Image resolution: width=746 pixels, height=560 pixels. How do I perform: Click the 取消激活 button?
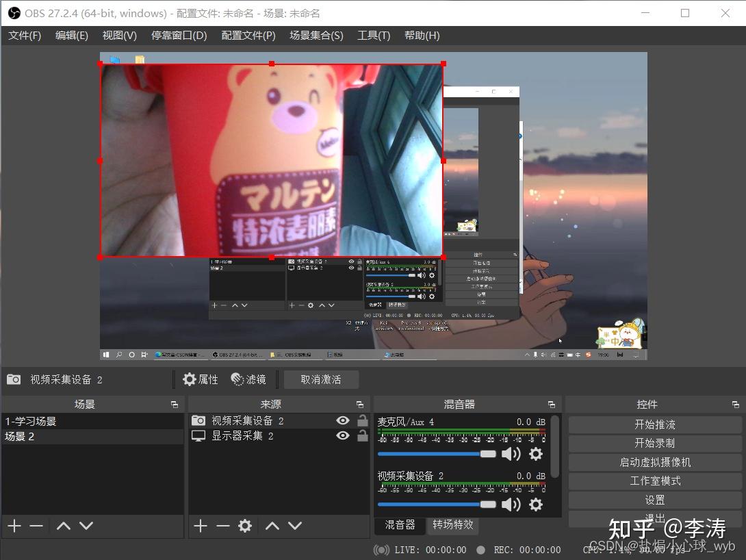tap(321, 379)
